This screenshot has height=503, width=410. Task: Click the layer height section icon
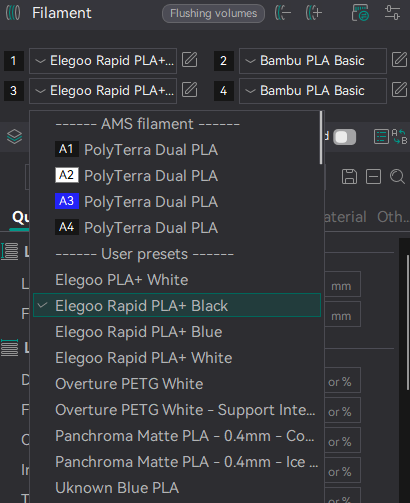10,251
